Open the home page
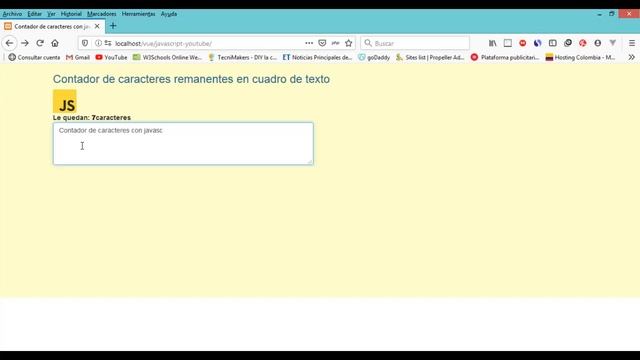The width and height of the screenshot is (640, 360). point(55,43)
